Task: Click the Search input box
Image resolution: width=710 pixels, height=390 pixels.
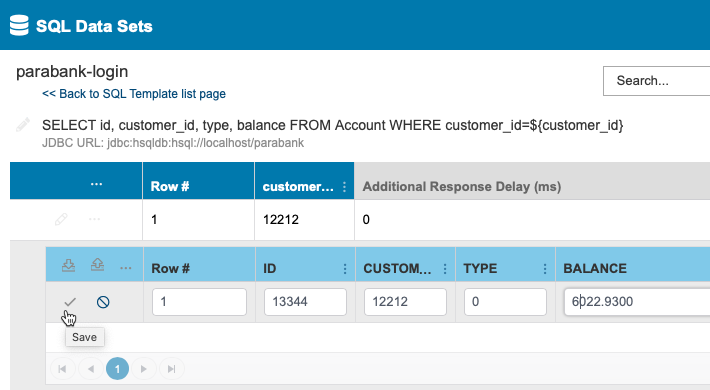Action: pyautogui.click(x=657, y=81)
